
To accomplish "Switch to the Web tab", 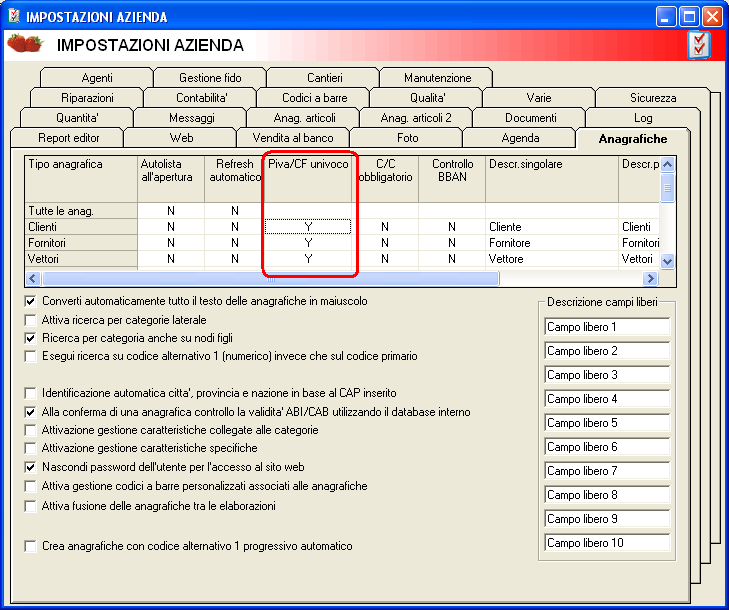I will pyautogui.click(x=181, y=138).
